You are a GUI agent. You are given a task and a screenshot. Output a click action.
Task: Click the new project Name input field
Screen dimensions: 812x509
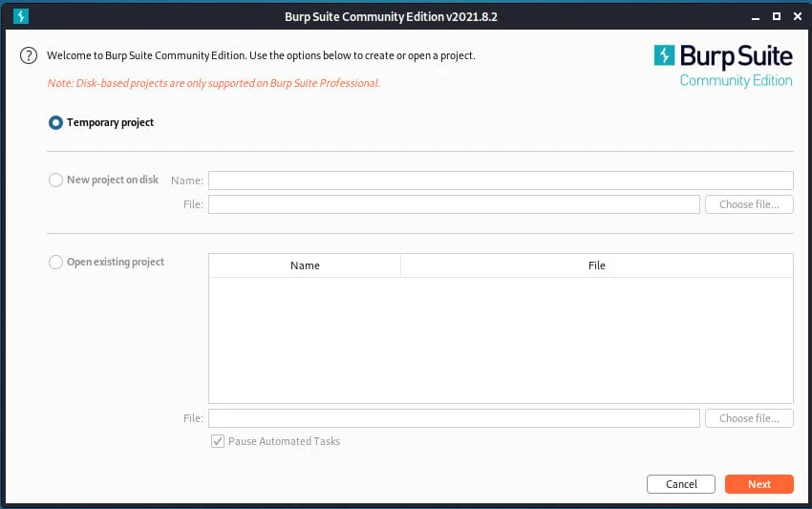pyautogui.click(x=501, y=180)
